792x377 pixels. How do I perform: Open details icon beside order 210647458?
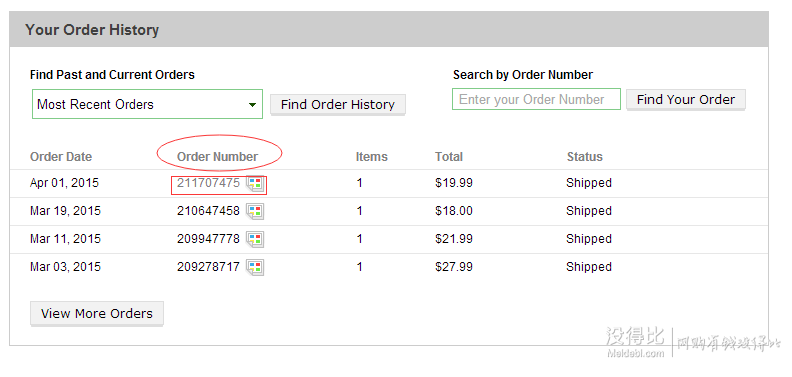(x=255, y=212)
